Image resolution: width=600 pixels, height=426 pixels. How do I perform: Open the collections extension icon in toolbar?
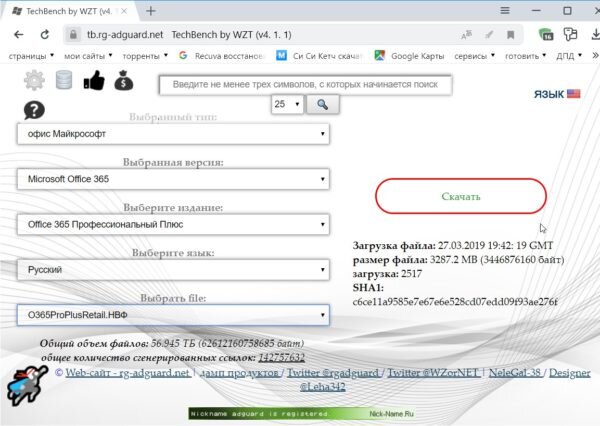(570, 34)
